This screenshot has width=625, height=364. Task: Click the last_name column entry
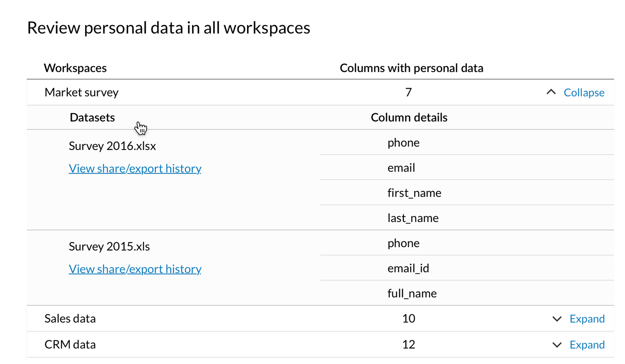coord(413,218)
